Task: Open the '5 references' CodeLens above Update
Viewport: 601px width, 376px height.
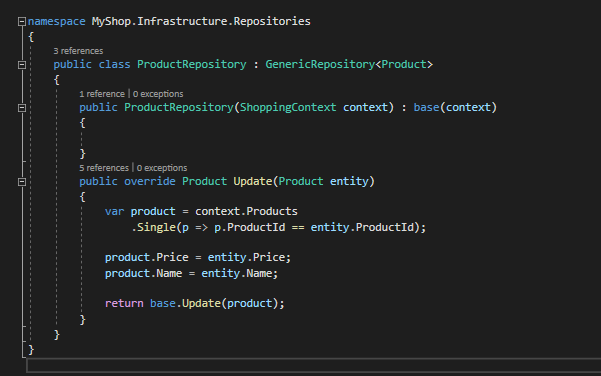Action: [x=104, y=168]
